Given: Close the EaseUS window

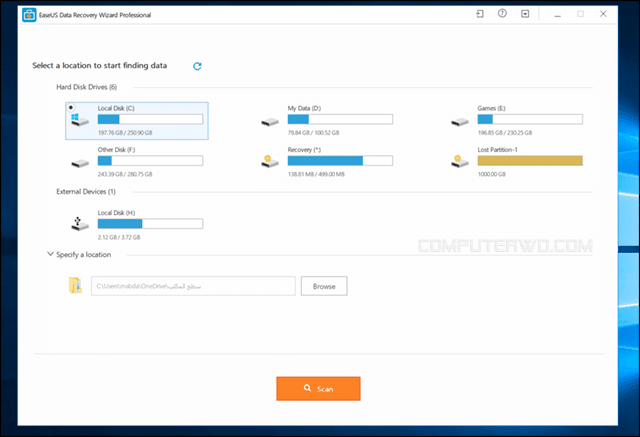Looking at the screenshot, I should [603, 14].
